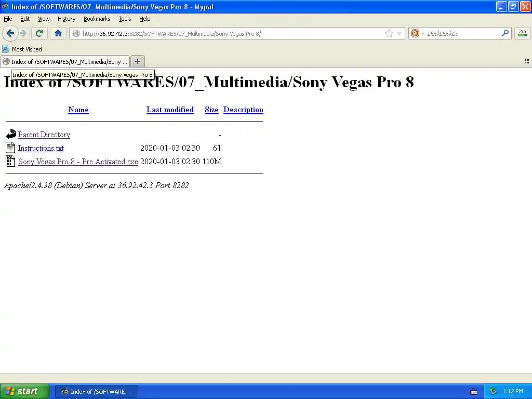The height and width of the screenshot is (399, 532).
Task: Click the 2020-01-03 02:30 date of Instructions.txt
Action: click(x=170, y=148)
